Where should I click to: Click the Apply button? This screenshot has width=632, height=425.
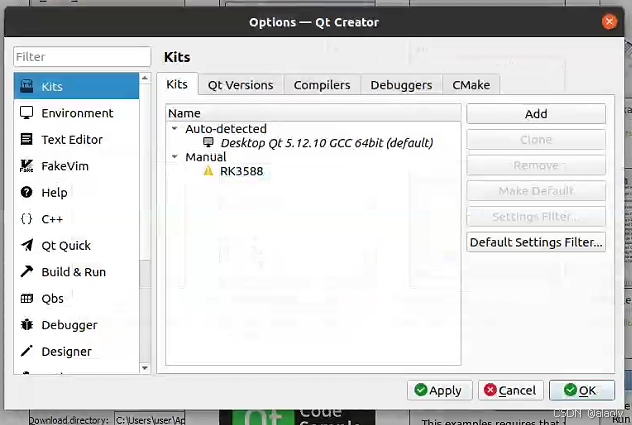[439, 390]
